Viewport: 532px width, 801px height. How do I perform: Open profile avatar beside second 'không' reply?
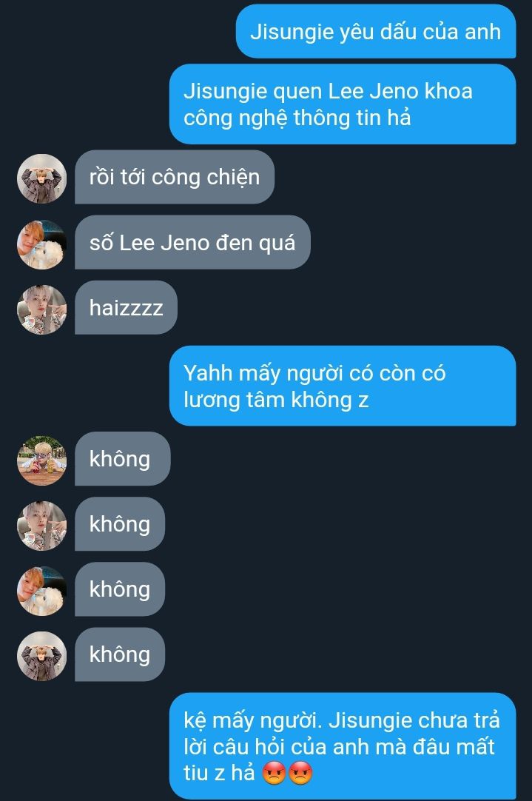pos(42,526)
